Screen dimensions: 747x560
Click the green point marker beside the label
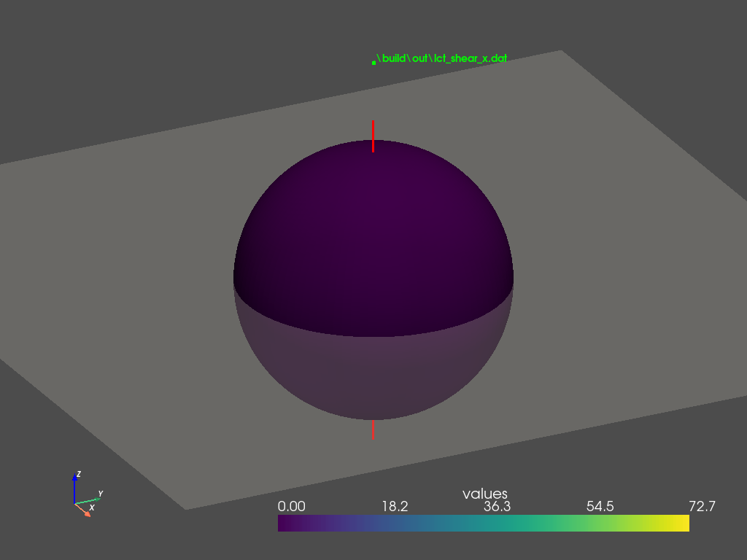373,63
